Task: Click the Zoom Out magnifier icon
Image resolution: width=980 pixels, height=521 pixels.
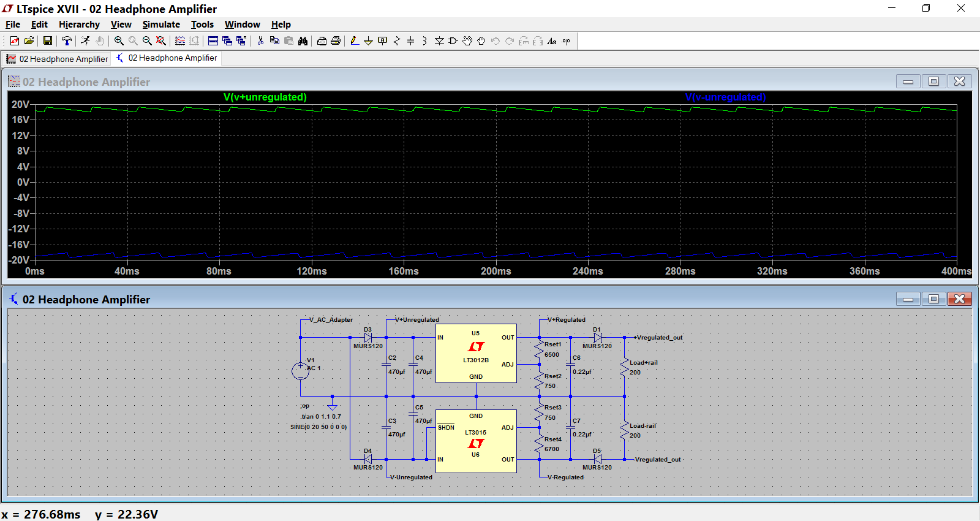Action: [x=147, y=41]
